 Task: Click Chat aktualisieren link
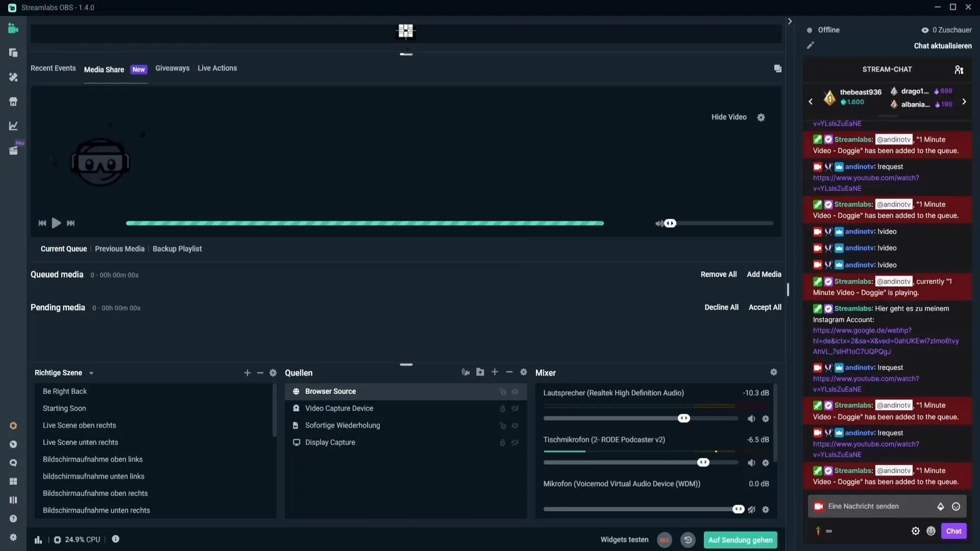pos(943,46)
